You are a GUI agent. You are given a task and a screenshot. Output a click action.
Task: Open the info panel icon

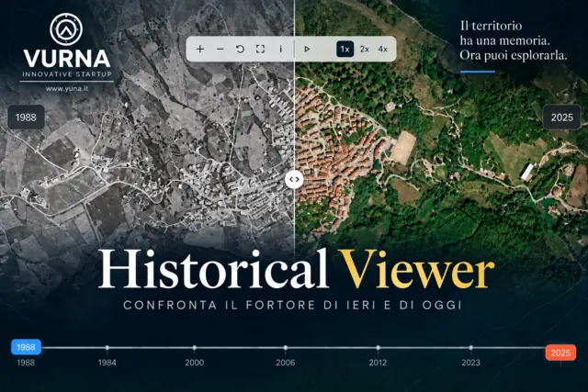(x=280, y=49)
